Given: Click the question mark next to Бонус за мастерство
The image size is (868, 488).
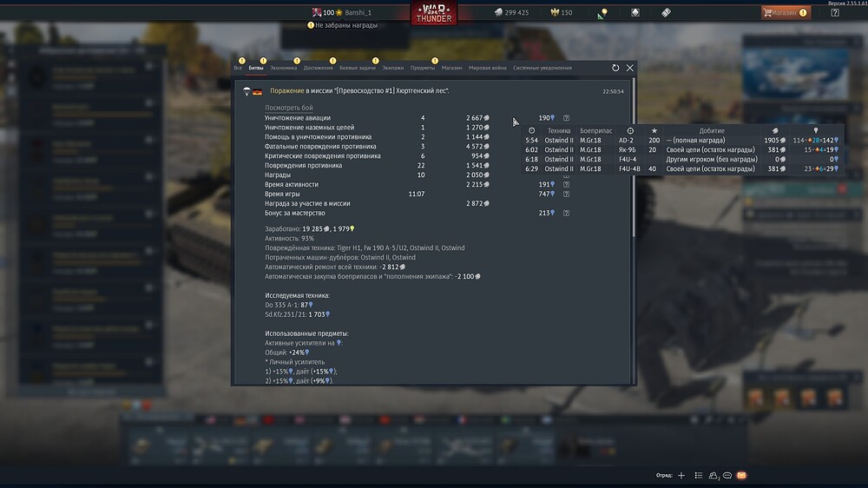Looking at the screenshot, I should point(566,213).
